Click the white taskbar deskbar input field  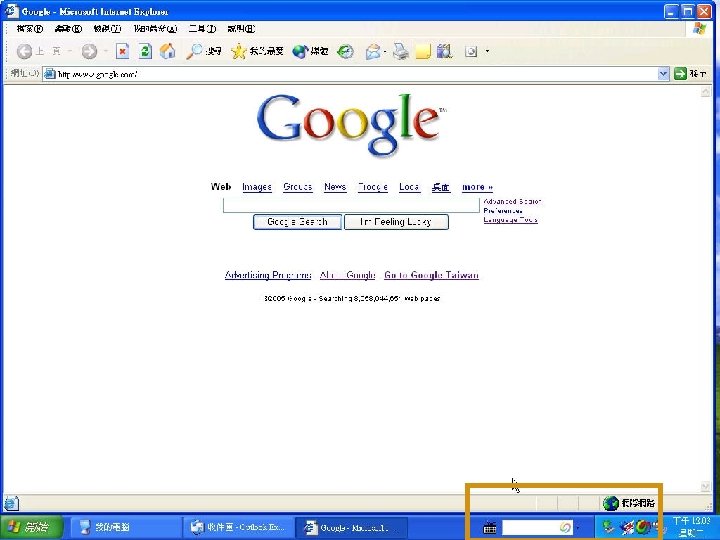point(537,527)
